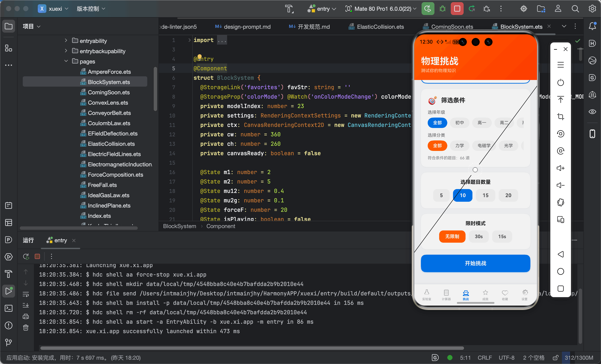
Task: Choose 5 questions option
Action: point(441,195)
